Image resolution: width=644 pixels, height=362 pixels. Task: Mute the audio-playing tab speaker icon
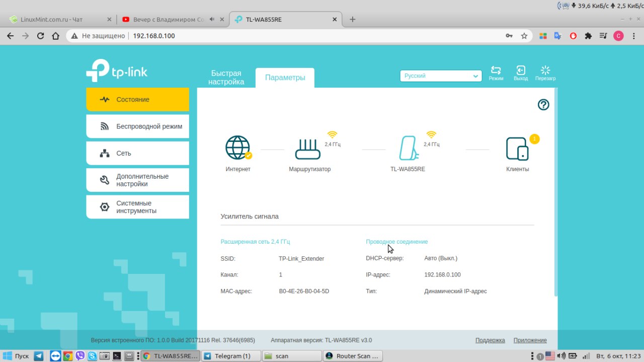click(212, 19)
